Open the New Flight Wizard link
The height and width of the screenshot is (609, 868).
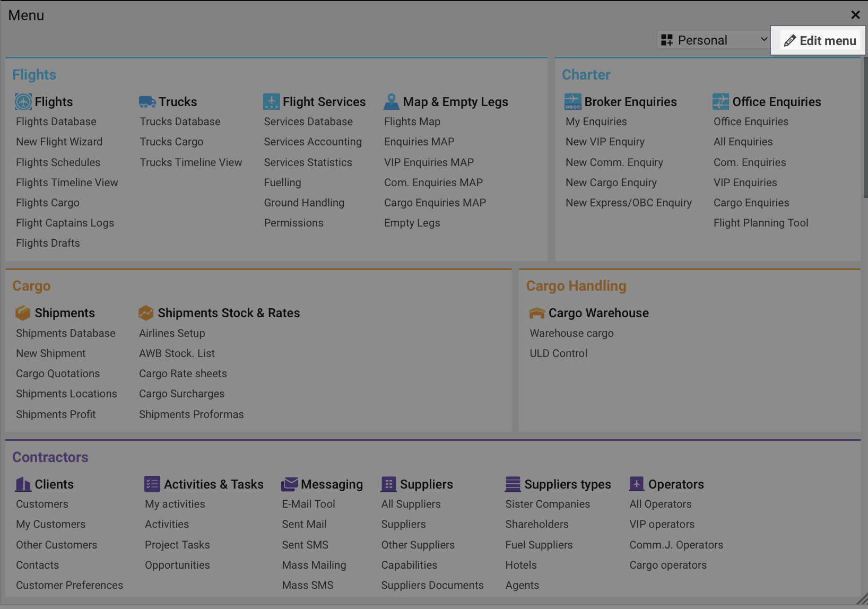pyautogui.click(x=59, y=142)
